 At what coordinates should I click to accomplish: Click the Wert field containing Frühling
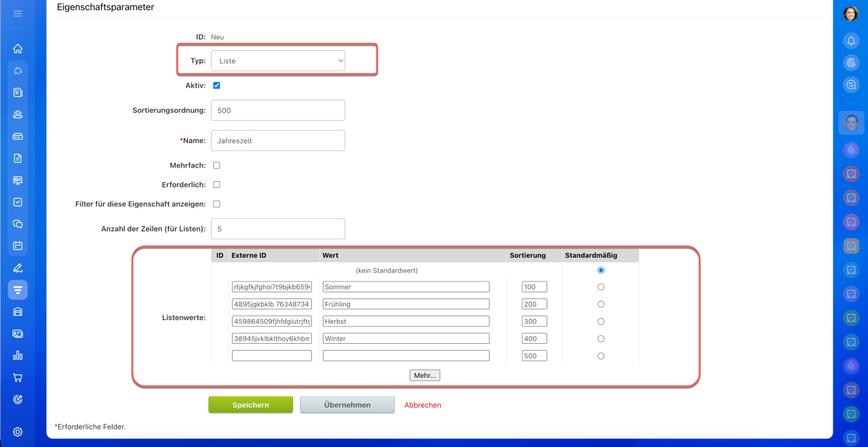coord(406,304)
